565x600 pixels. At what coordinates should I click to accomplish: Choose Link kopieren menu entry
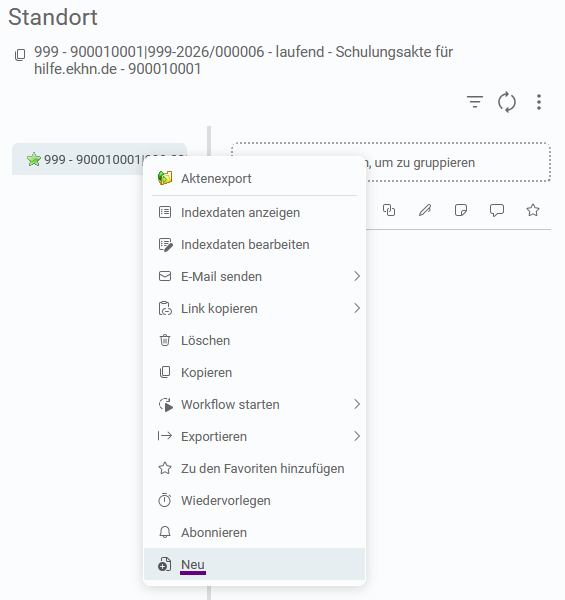254,308
